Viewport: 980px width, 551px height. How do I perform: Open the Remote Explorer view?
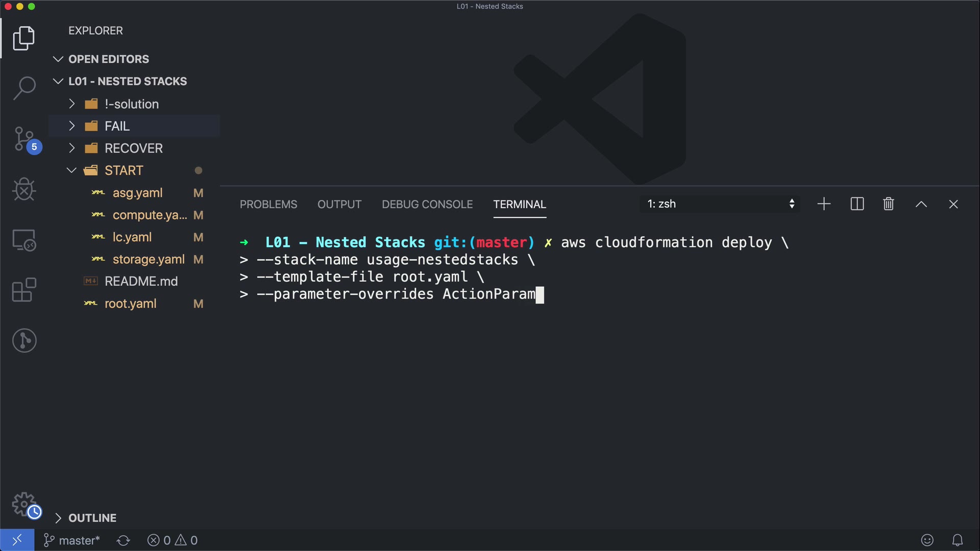(24, 240)
